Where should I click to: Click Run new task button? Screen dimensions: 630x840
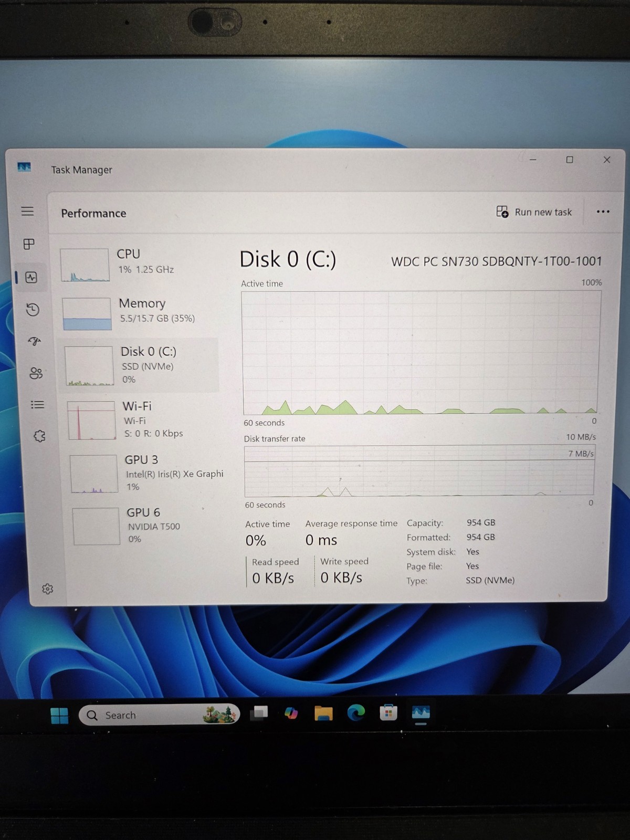tap(534, 212)
